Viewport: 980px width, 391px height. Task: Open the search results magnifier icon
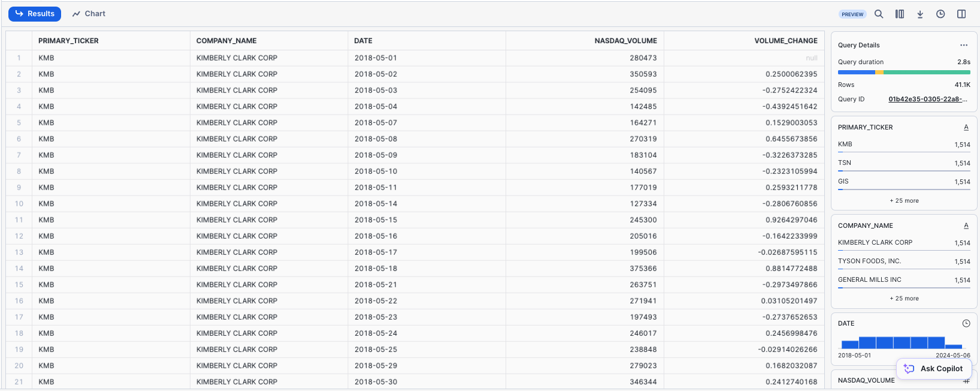[879, 14]
